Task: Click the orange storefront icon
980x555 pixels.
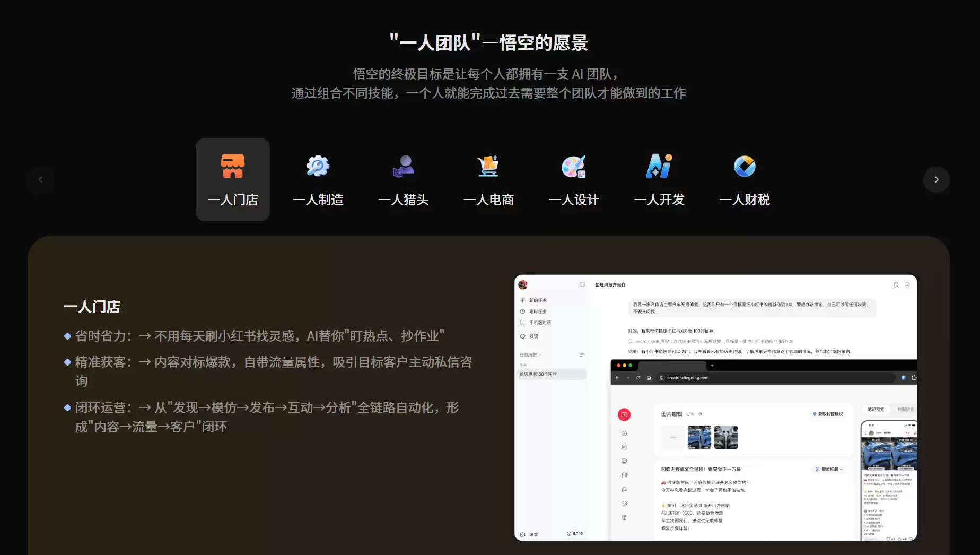Action: (x=233, y=166)
